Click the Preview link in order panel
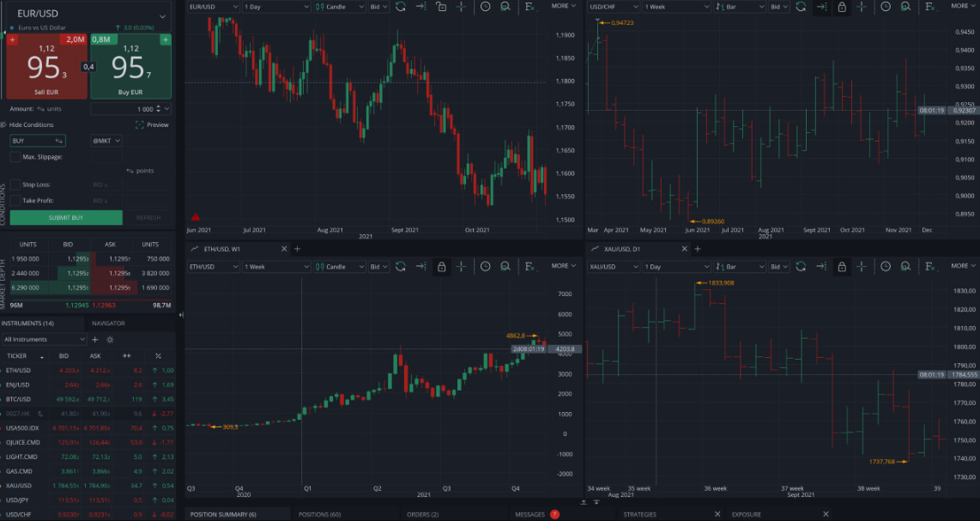Viewport: 980px width, 521px height. (152, 125)
